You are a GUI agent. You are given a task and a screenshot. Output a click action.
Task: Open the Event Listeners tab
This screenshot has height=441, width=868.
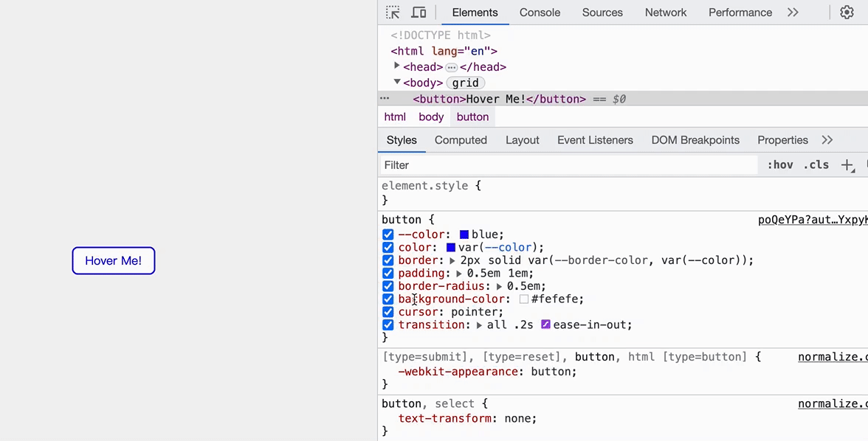[x=595, y=140]
